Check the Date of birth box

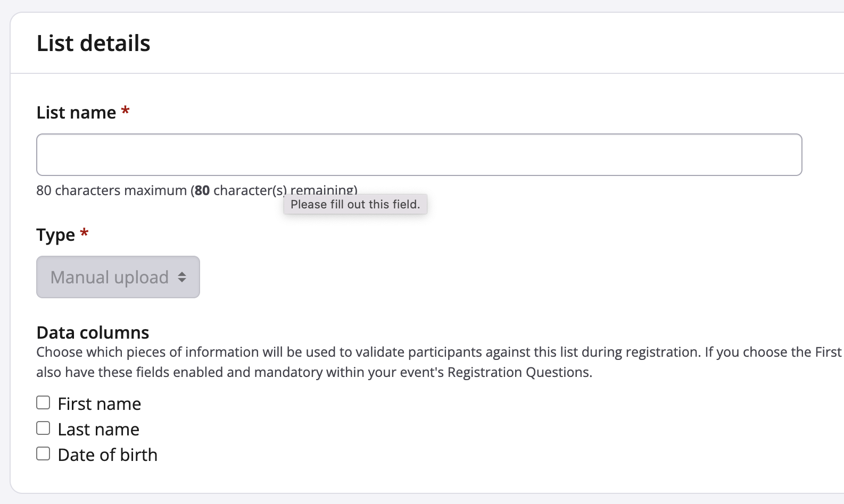(x=43, y=453)
